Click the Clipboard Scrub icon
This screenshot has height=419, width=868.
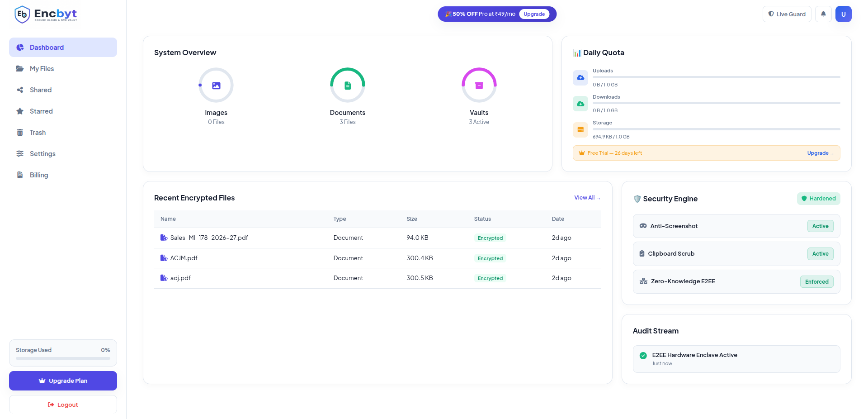click(x=642, y=253)
